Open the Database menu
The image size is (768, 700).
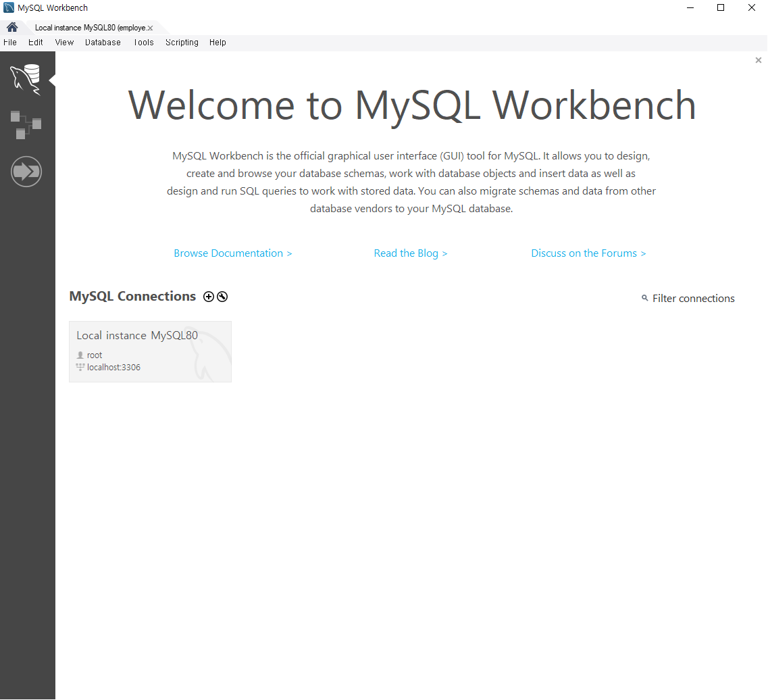point(103,43)
